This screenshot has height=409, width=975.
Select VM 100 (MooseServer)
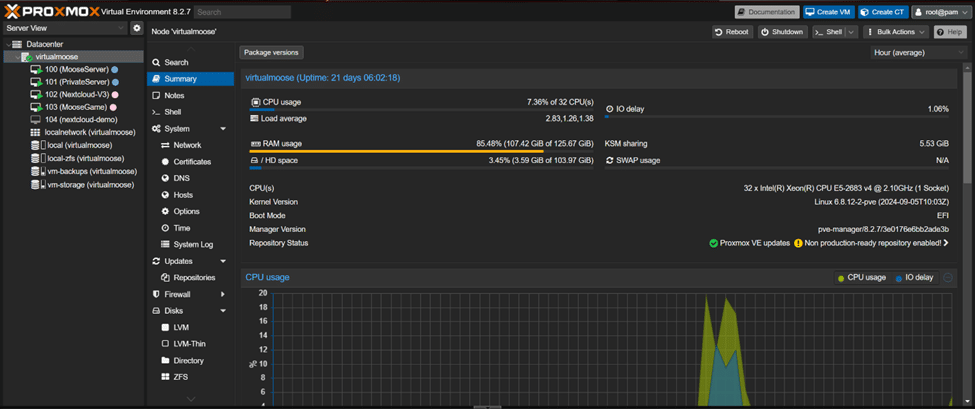point(76,70)
